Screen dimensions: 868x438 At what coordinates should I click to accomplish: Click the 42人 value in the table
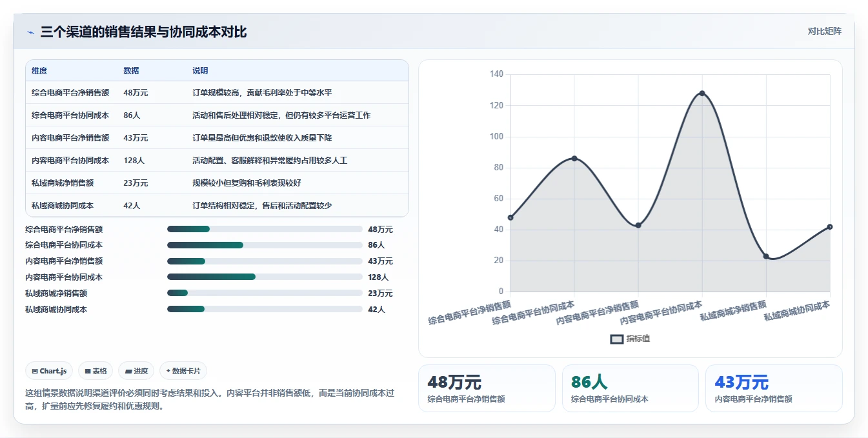[x=132, y=206]
